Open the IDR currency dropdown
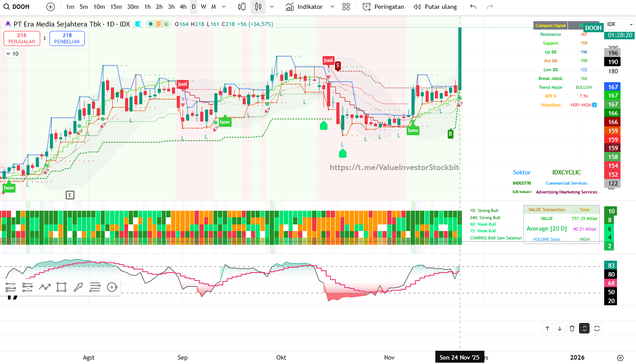This screenshot has height=364, width=636. [x=619, y=24]
